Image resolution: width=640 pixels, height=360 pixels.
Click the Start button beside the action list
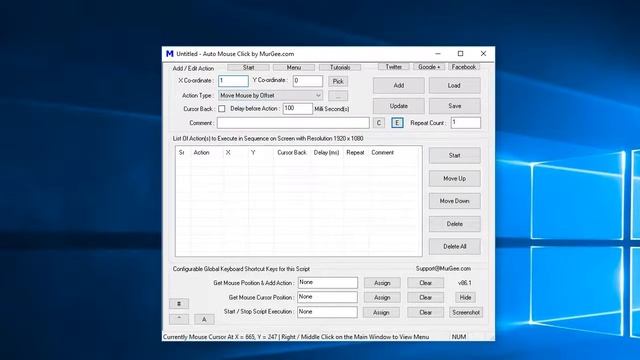point(454,156)
